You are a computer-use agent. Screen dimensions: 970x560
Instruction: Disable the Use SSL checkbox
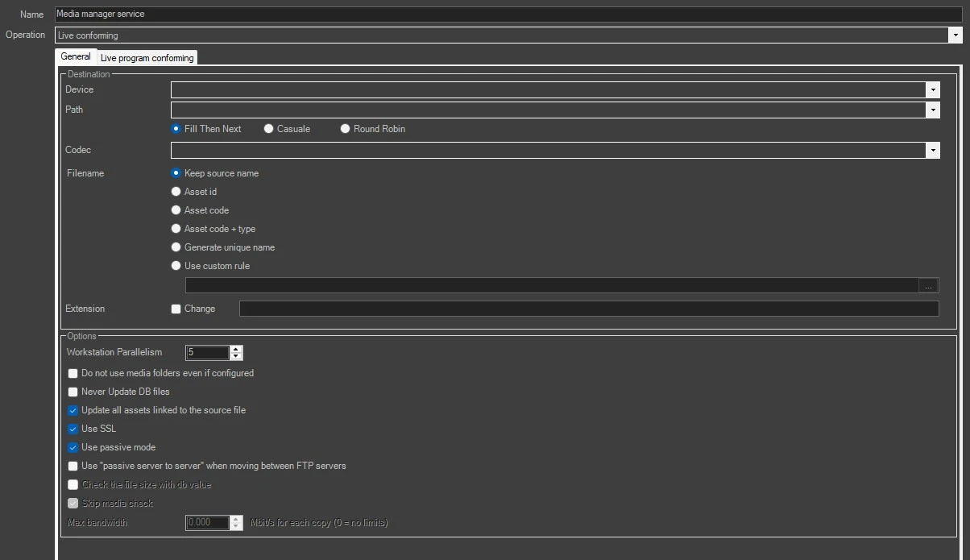click(x=73, y=429)
